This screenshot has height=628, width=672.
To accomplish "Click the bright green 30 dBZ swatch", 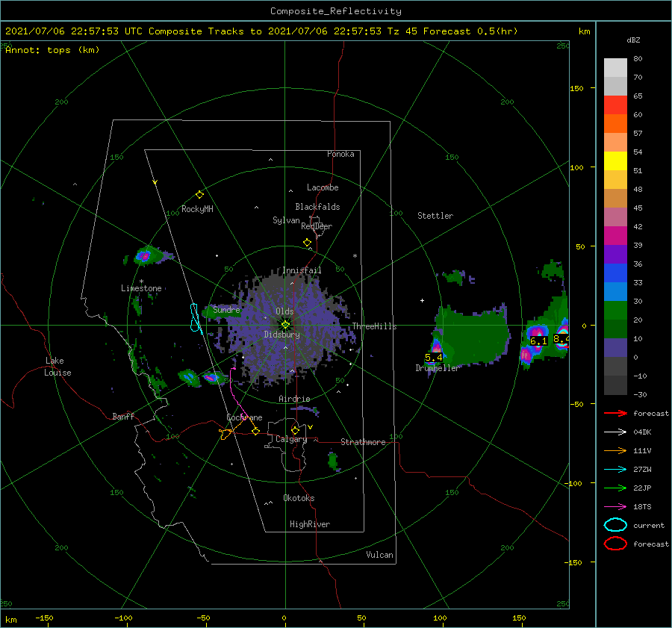I will 615,310.
